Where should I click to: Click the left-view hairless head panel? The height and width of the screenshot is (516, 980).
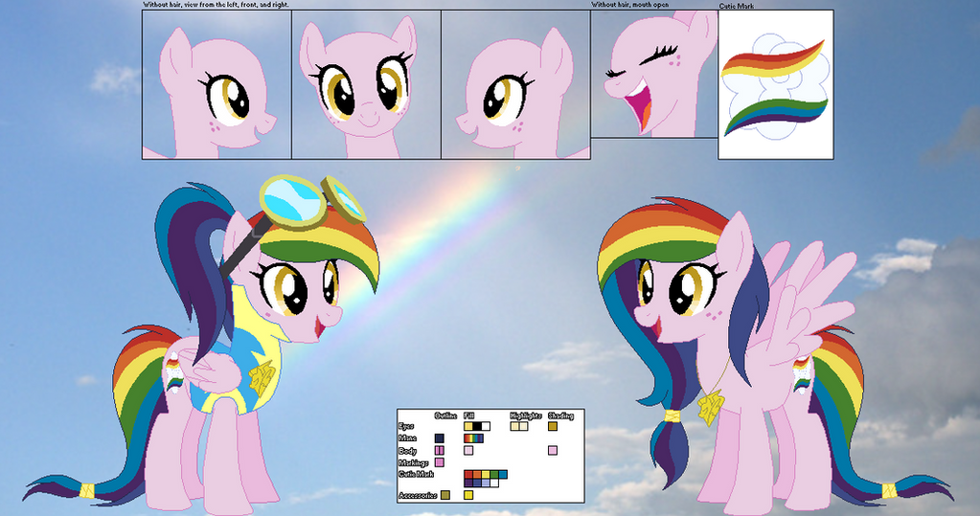click(217, 84)
